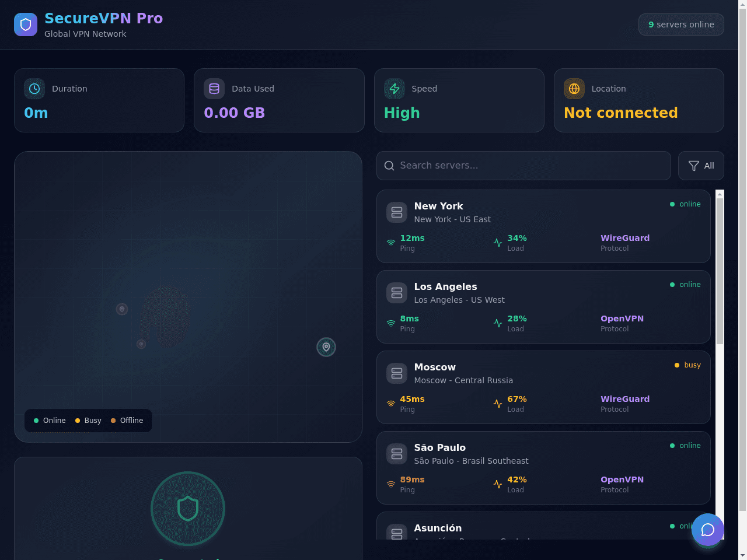Click the load activity icon beside 34%
Image resolution: width=747 pixels, height=560 pixels.
(498, 243)
